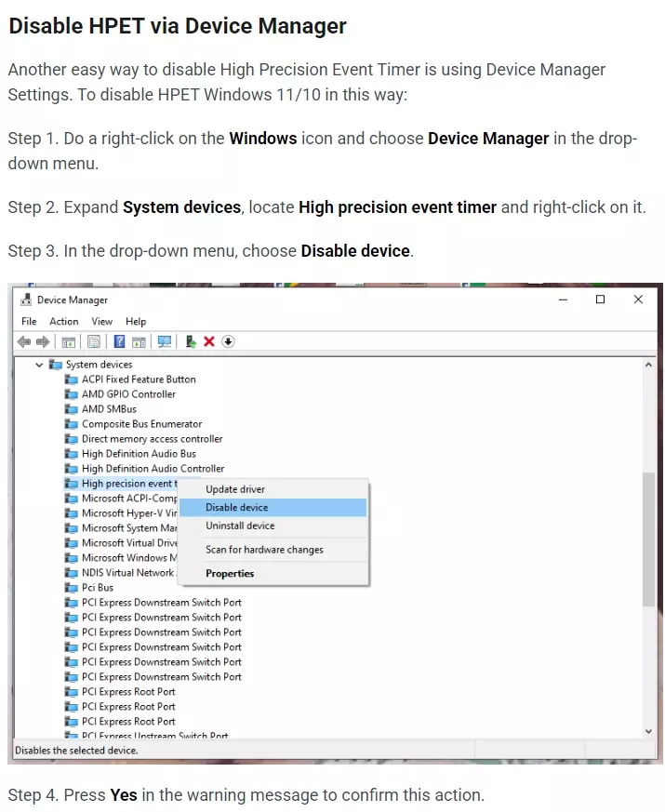This screenshot has width=665, height=812.
Task: Click the device icon beside Microsoft Virtual Drive
Action: pyautogui.click(x=72, y=543)
